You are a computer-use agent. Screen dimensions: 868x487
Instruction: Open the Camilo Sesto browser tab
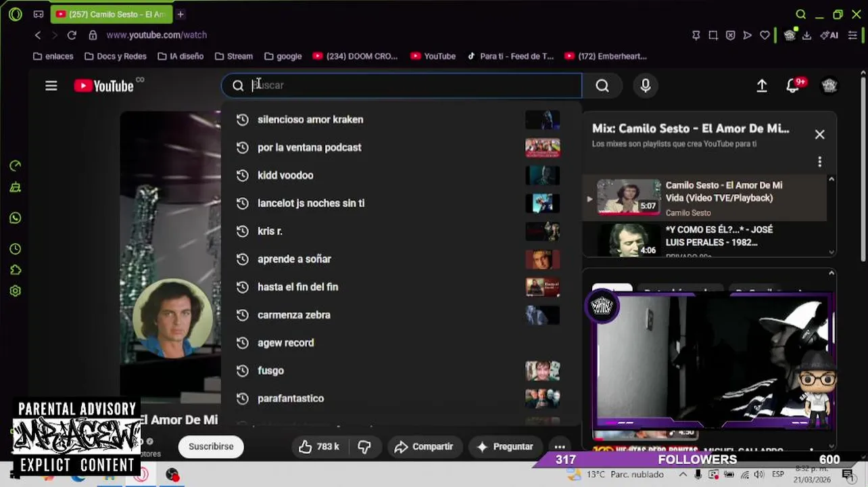point(112,14)
